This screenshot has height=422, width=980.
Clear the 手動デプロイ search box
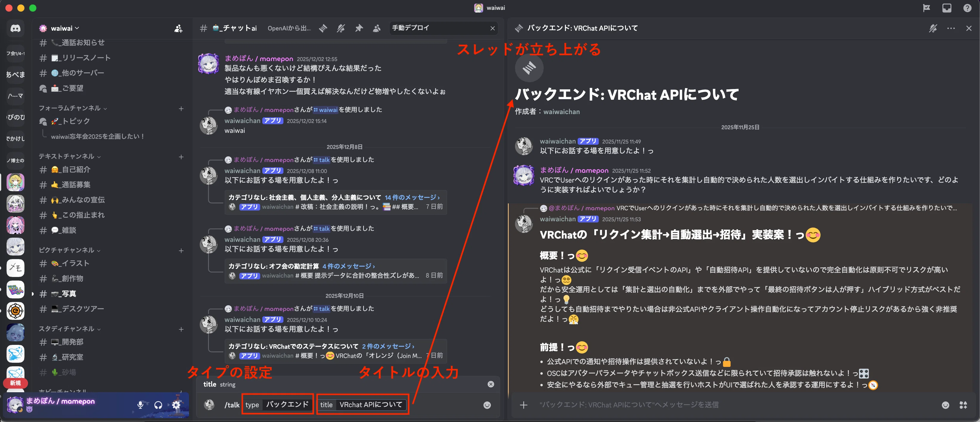pyautogui.click(x=492, y=28)
